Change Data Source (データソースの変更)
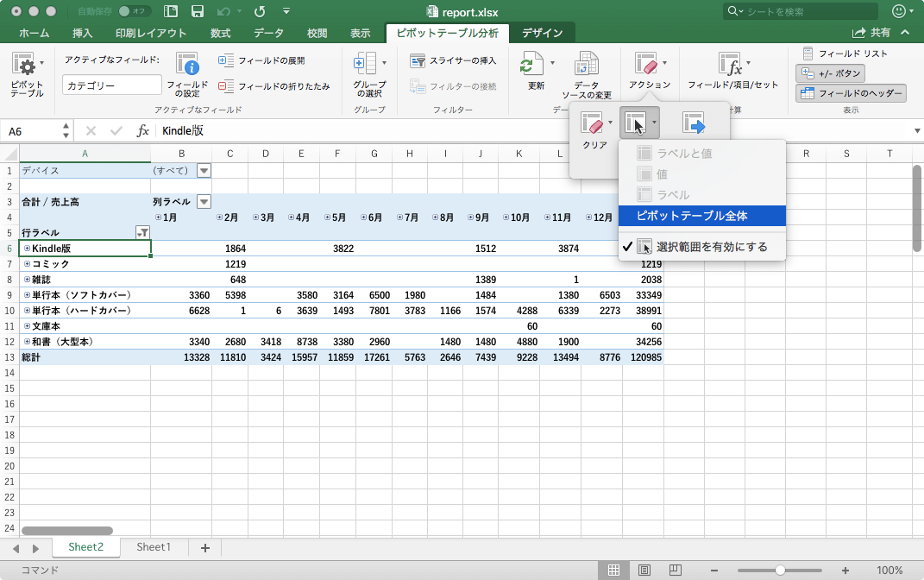Screen dimensions: 924x580 coord(587,75)
